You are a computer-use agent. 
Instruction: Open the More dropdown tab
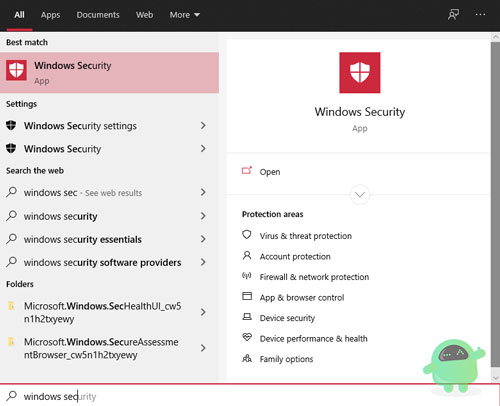[184, 15]
